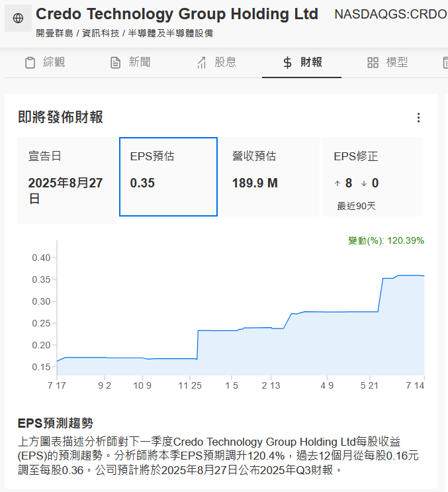Click the globe icon beside company name
The height and width of the screenshot is (492, 448).
(x=18, y=18)
